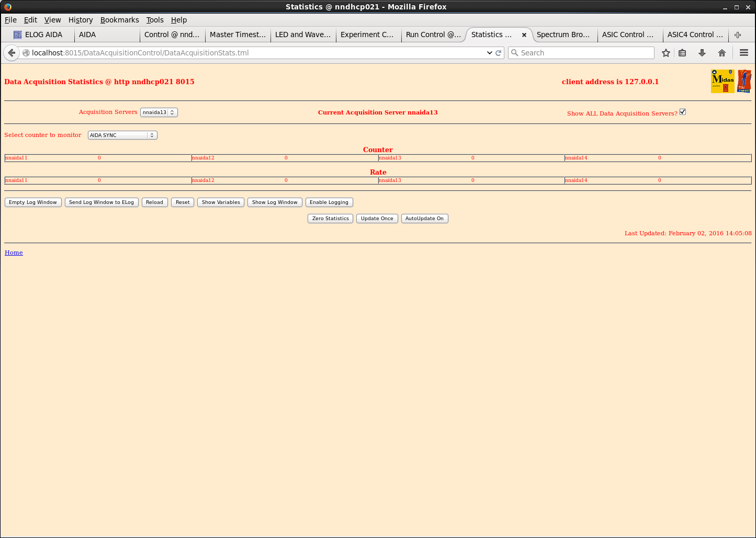The height and width of the screenshot is (538, 756).
Task: Expand the AIDA SYNC counter dropdown
Action: coord(122,135)
